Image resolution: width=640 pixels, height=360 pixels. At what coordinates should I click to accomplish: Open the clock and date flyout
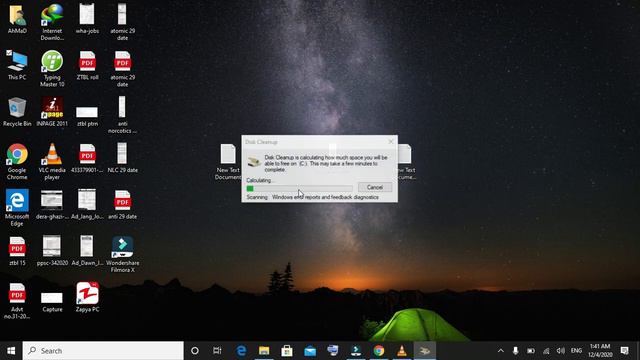[x=600, y=351]
